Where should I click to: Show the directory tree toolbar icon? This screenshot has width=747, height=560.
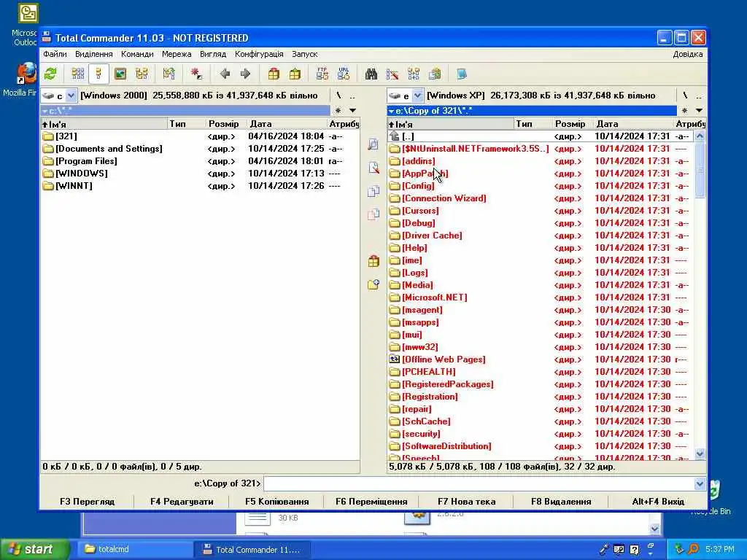point(142,74)
